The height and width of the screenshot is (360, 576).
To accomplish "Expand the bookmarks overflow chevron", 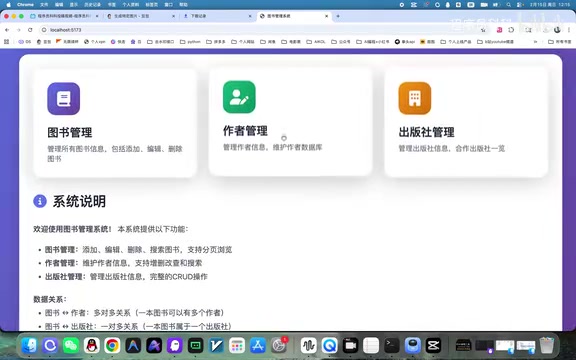I will pos(535,42).
